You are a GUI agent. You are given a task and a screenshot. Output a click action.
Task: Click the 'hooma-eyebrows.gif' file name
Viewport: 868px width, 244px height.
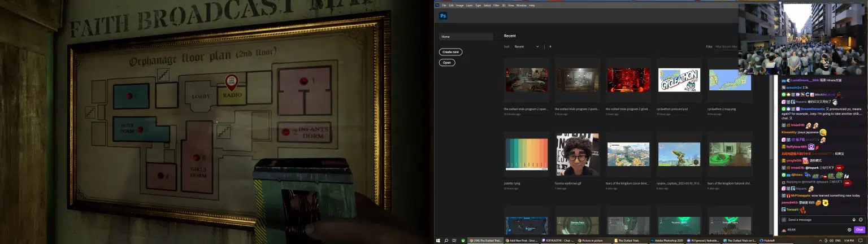[x=567, y=184]
